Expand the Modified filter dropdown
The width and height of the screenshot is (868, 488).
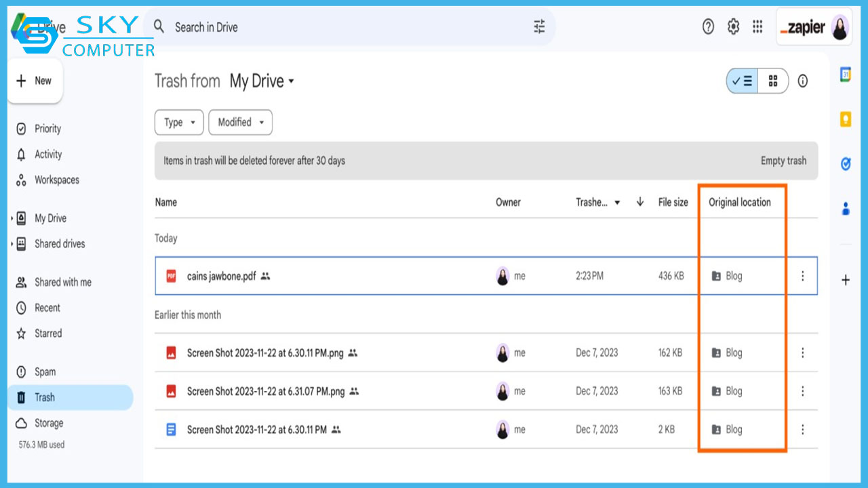[240, 123]
